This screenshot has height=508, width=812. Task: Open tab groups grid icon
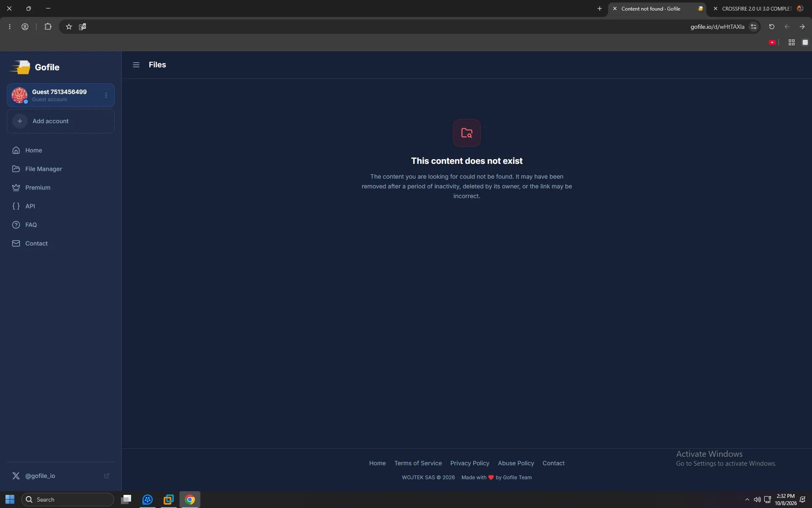[792, 42]
